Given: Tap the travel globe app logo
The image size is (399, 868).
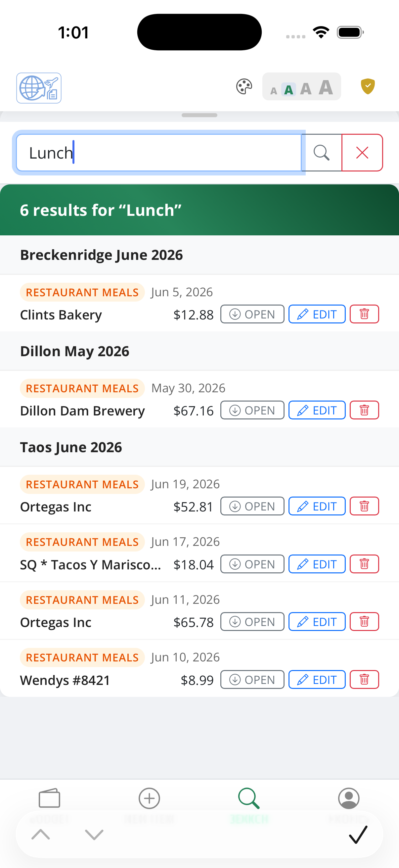Looking at the screenshot, I should point(39,88).
